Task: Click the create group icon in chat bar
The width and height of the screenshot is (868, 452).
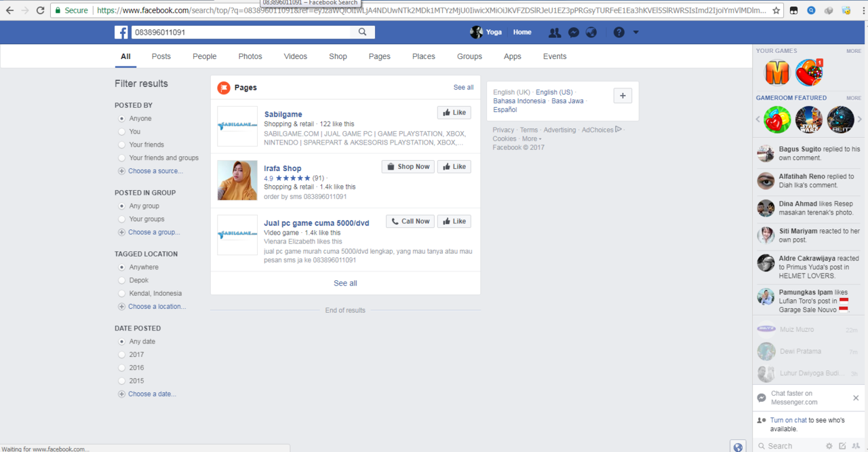Action: (x=856, y=446)
